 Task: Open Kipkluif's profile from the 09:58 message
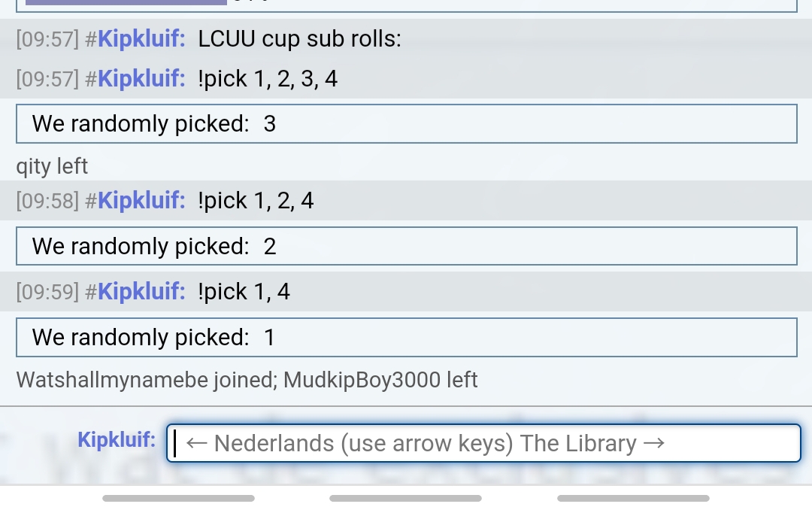(x=141, y=201)
